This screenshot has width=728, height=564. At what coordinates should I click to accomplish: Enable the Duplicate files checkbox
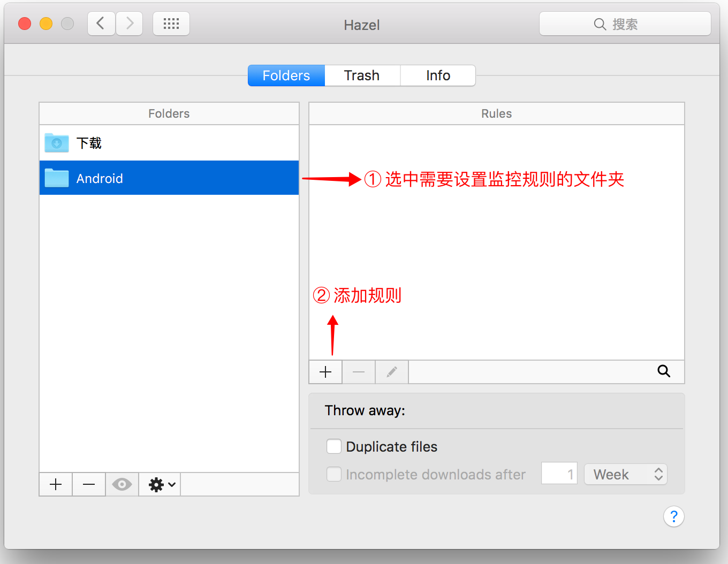(x=334, y=446)
